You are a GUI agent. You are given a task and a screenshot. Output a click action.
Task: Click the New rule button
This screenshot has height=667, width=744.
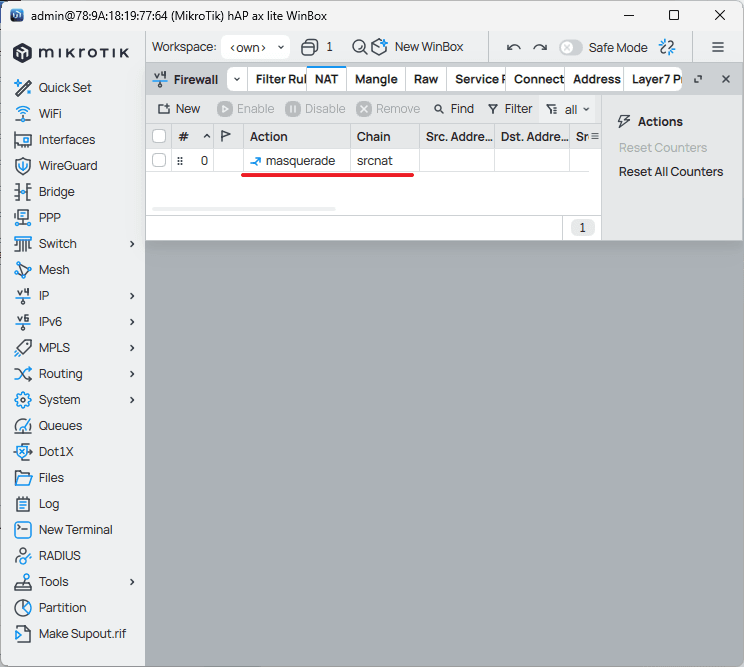(179, 109)
